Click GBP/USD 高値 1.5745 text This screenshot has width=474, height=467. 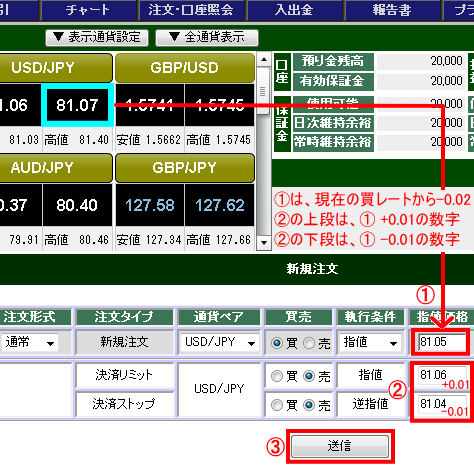point(219,140)
